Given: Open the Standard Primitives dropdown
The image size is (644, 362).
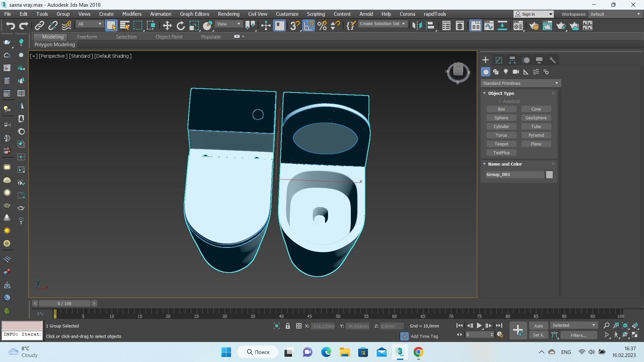Looking at the screenshot, I should point(521,83).
